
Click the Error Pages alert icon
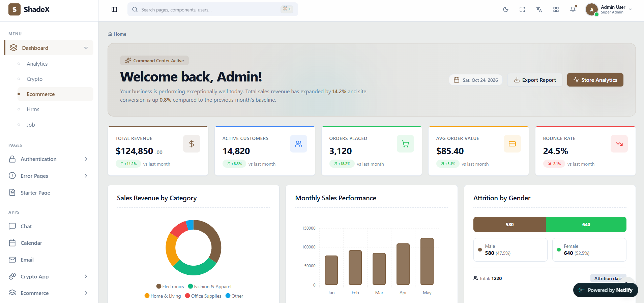[x=12, y=175]
